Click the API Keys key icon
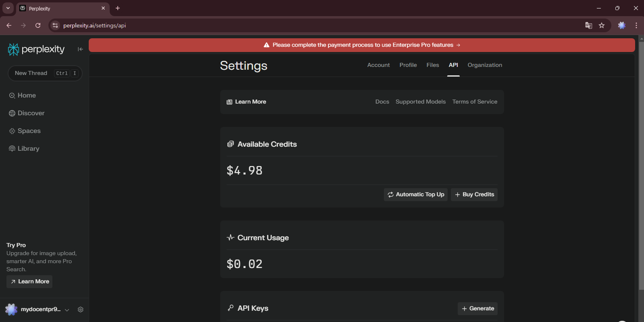 click(230, 308)
